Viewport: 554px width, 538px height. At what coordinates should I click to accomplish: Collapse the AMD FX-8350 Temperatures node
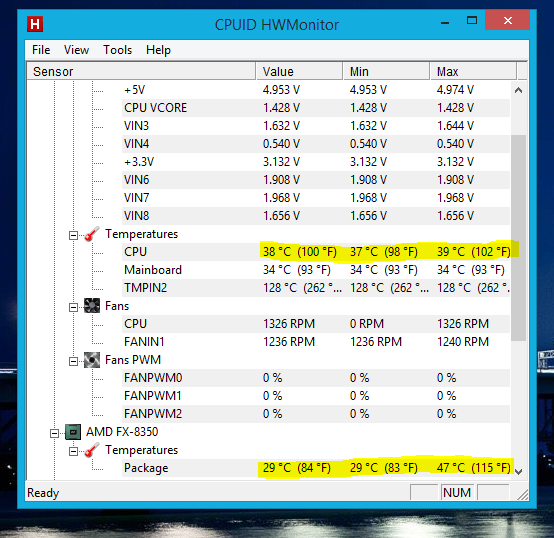(73, 451)
